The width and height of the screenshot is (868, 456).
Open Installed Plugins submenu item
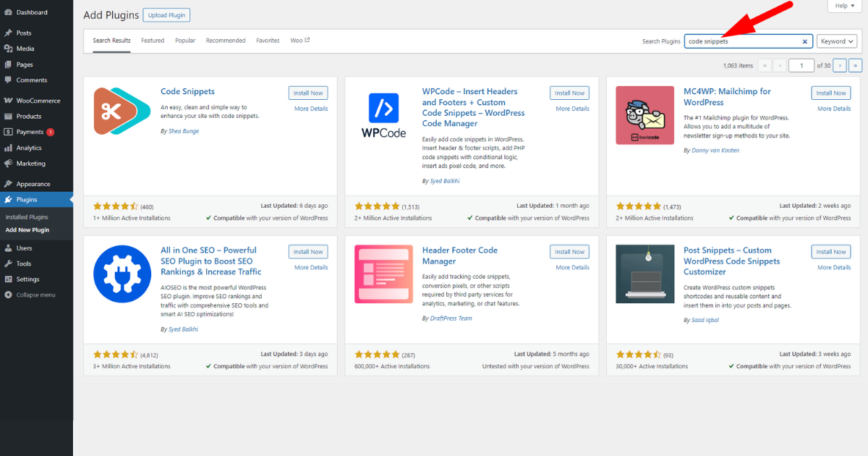click(27, 217)
